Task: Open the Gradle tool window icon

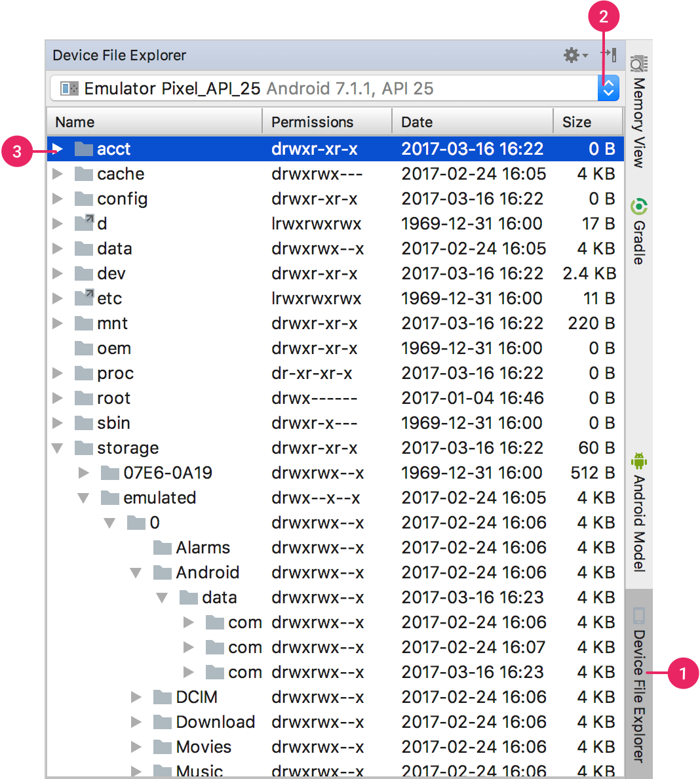Action: [638, 206]
